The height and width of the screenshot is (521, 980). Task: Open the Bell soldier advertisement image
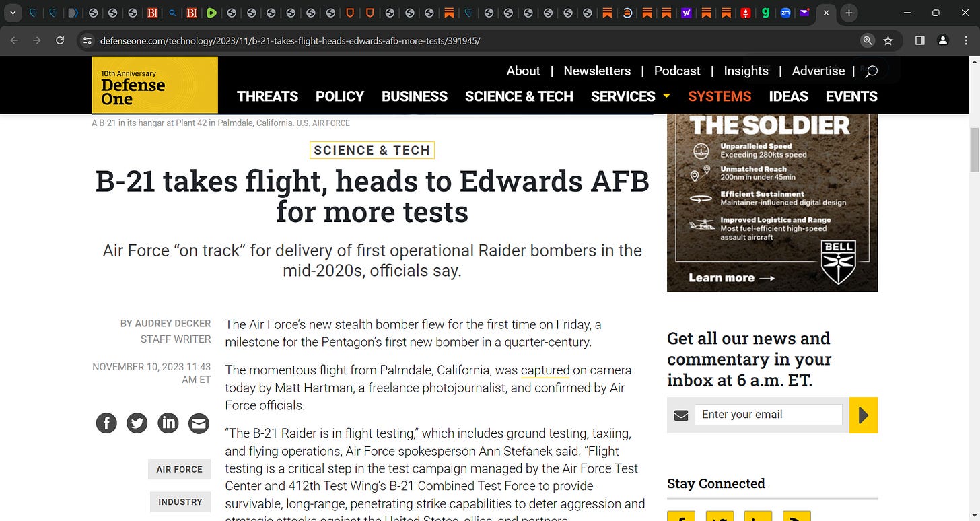click(772, 203)
